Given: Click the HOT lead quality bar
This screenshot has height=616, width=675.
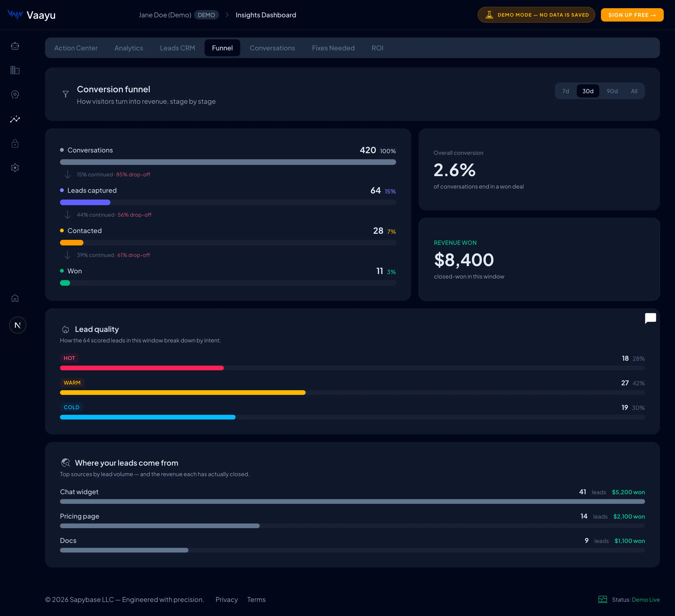Looking at the screenshot, I should [352, 368].
